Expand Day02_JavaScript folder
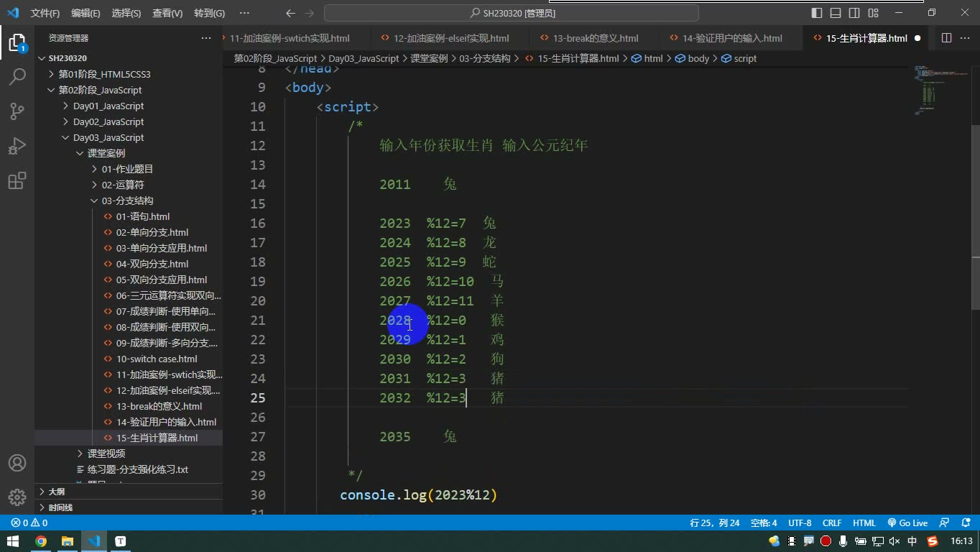The image size is (980, 552). click(108, 121)
